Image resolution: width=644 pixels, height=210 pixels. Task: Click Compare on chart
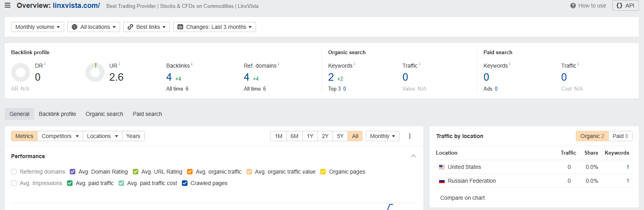pyautogui.click(x=462, y=198)
